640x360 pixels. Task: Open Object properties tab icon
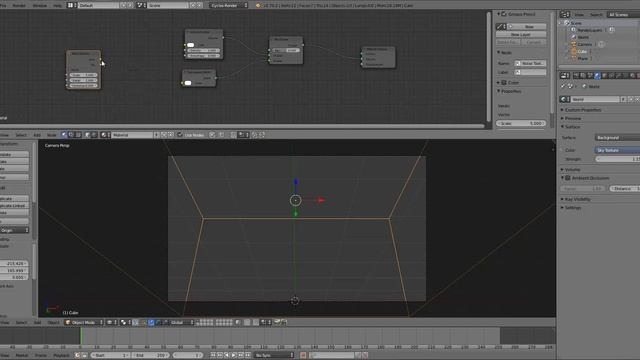(x=604, y=76)
